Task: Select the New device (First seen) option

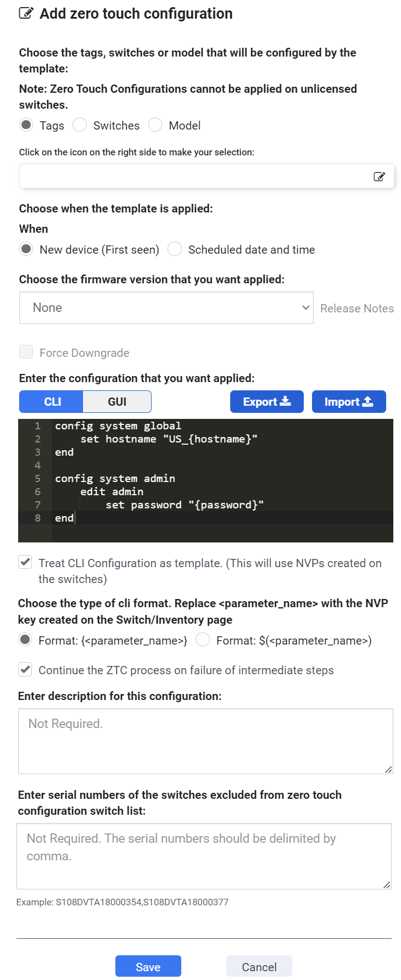Action: [25, 249]
